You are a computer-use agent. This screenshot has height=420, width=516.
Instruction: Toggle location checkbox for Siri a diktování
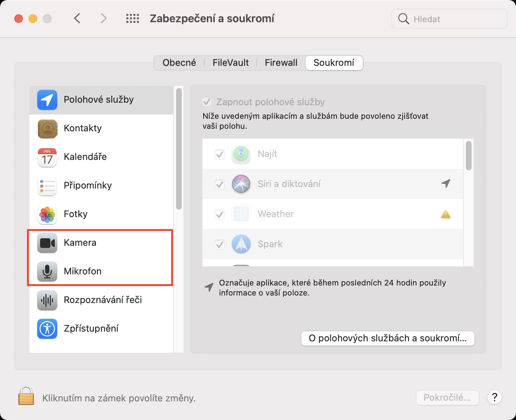[x=219, y=184]
